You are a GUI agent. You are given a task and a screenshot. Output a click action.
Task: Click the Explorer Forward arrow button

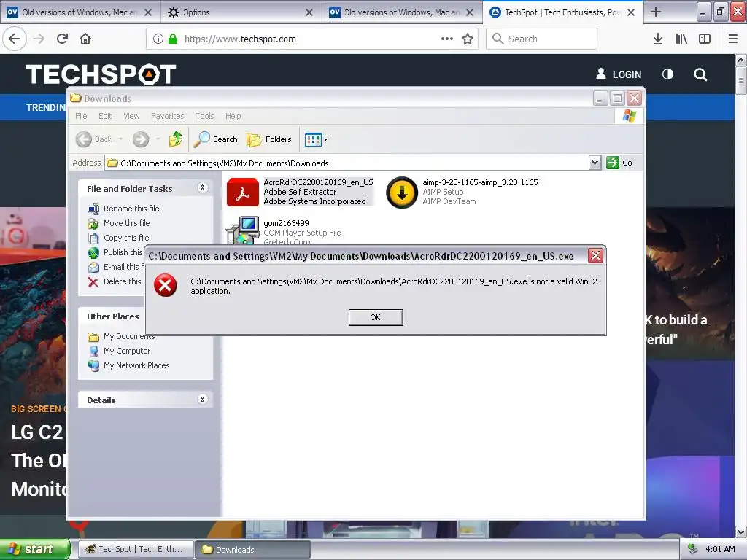pos(141,139)
